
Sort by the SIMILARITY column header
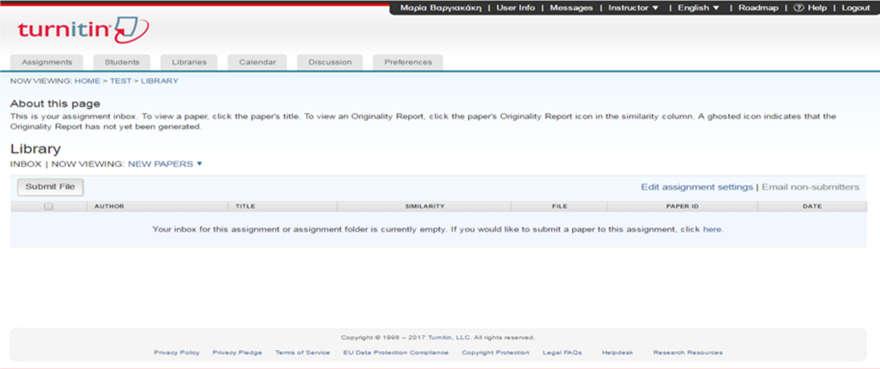(x=424, y=206)
